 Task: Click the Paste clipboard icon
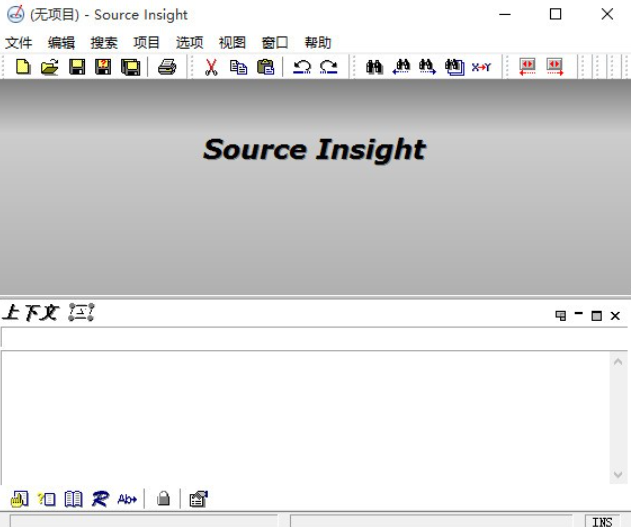click(x=265, y=67)
